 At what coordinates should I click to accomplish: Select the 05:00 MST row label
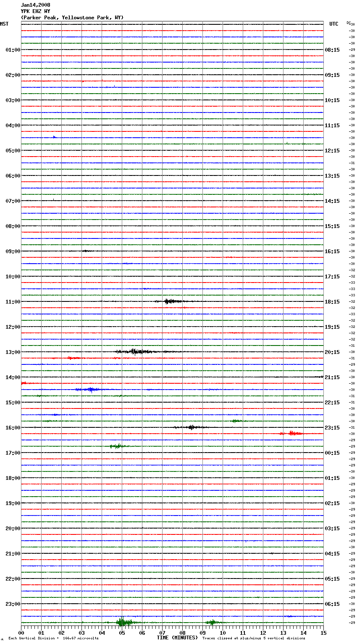pos(13,151)
